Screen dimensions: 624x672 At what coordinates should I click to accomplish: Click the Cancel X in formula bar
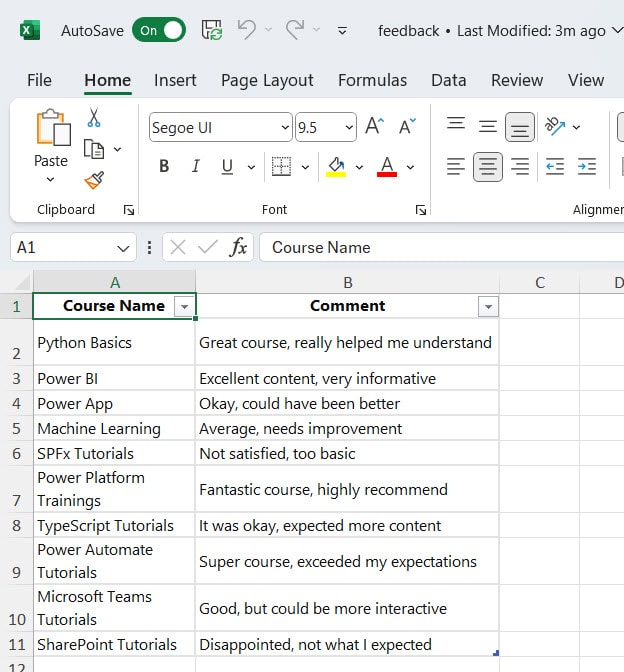[x=178, y=247]
